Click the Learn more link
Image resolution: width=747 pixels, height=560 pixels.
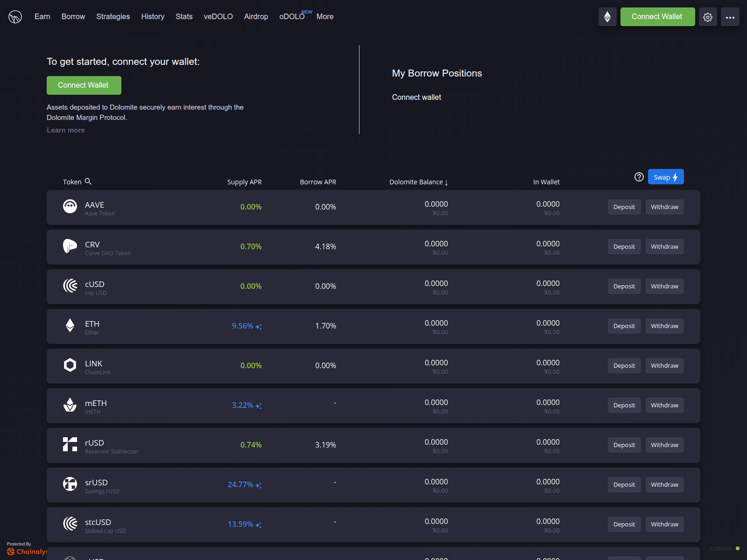(66, 130)
